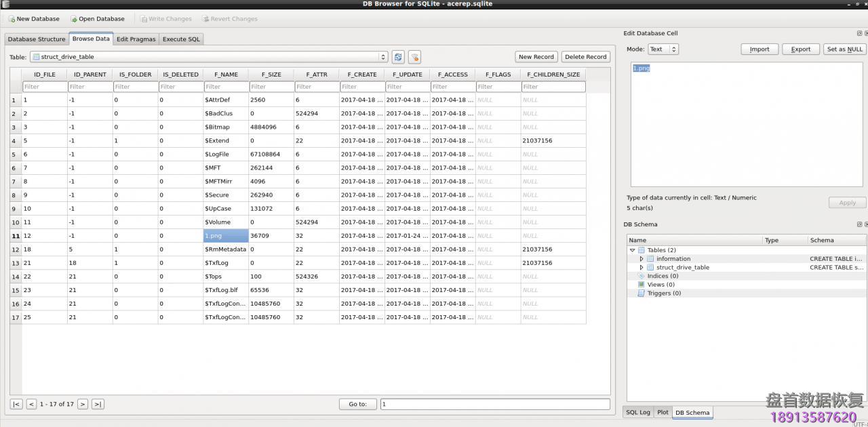Select the $MFT row in the table

click(226, 167)
